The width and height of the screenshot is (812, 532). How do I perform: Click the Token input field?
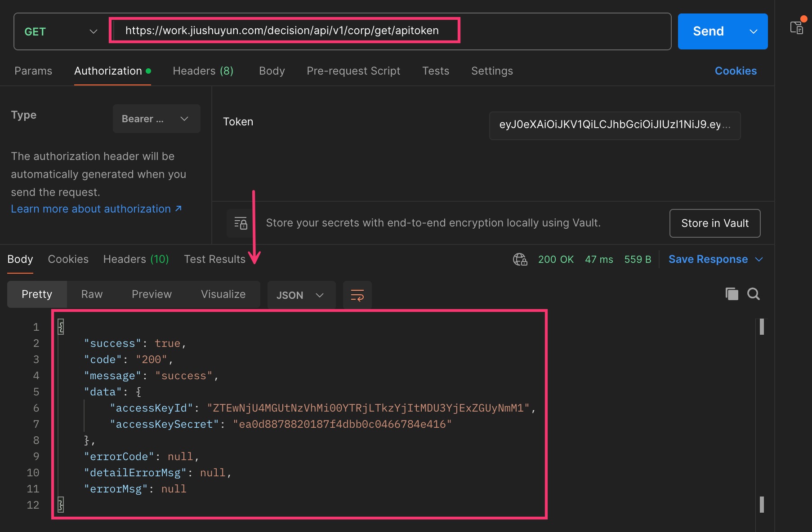[x=614, y=125]
